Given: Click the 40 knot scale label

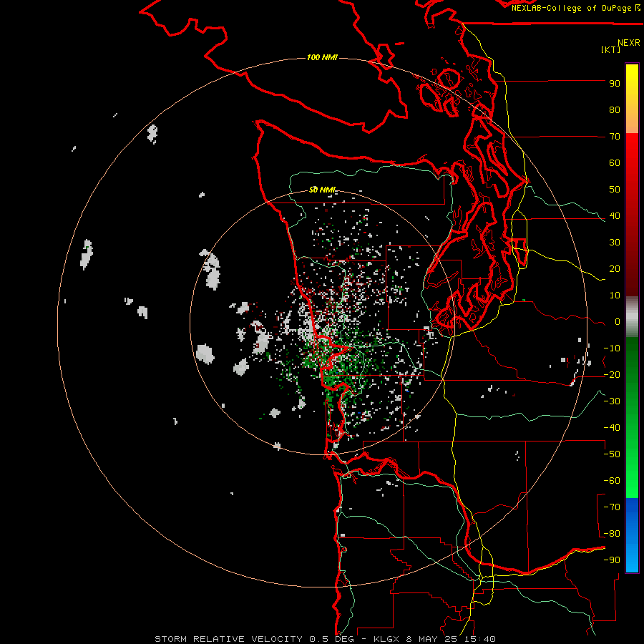Looking at the screenshot, I should pos(615,216).
